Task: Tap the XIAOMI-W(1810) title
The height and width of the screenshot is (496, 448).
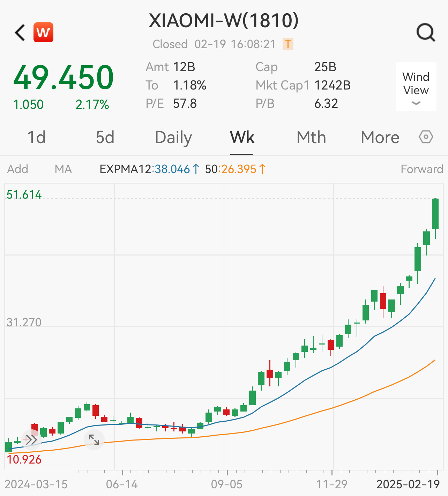Action: [224, 21]
